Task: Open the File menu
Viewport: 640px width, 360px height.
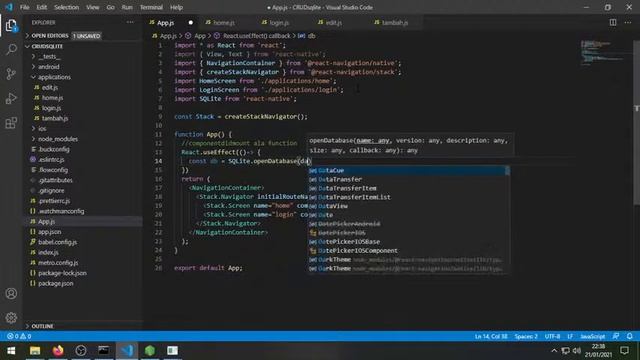Action: pos(24,7)
